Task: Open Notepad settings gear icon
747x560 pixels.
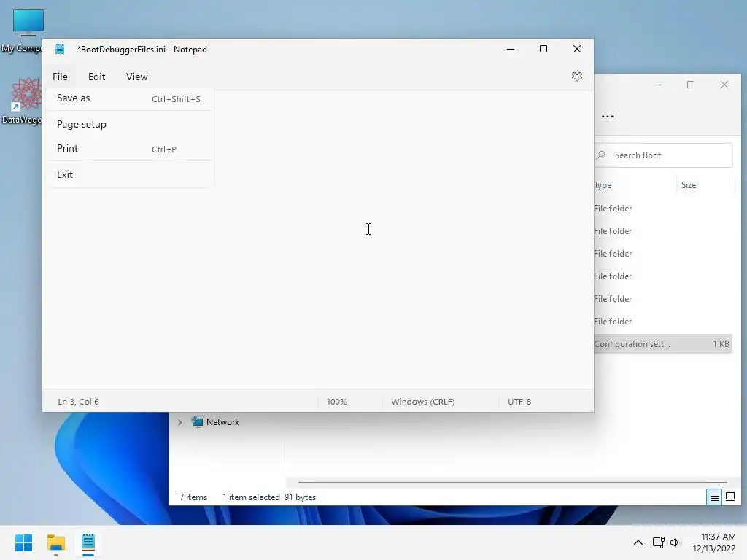Action: click(x=576, y=76)
